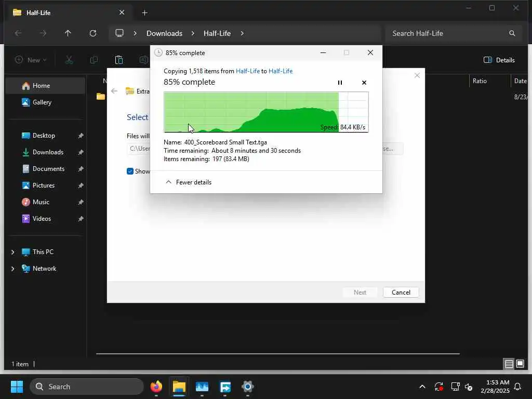Image resolution: width=532 pixels, height=399 pixels.
Task: Unpin Music using its pin icon
Action: 81,202
